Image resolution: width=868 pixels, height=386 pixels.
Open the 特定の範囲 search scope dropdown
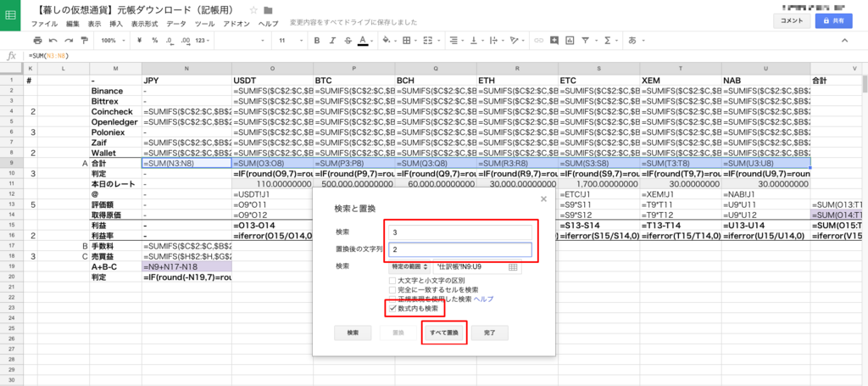click(409, 267)
